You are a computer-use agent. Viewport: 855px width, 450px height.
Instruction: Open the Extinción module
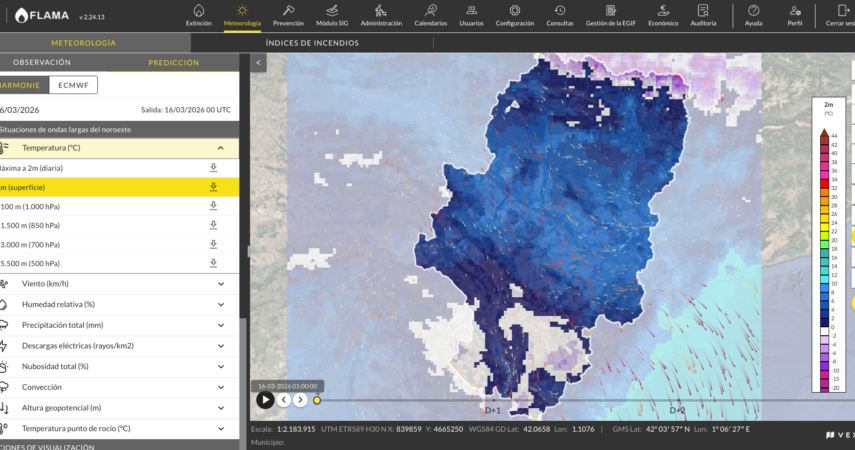pyautogui.click(x=198, y=15)
